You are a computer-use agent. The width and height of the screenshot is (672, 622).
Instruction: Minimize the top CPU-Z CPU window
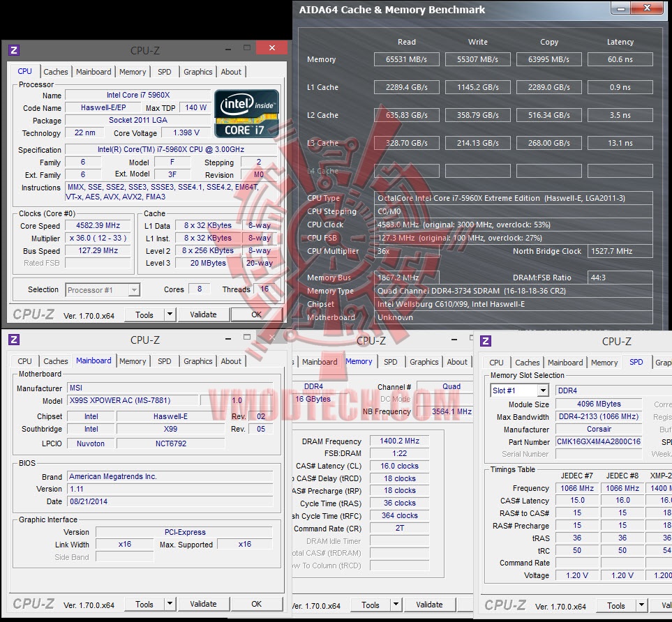[x=228, y=48]
